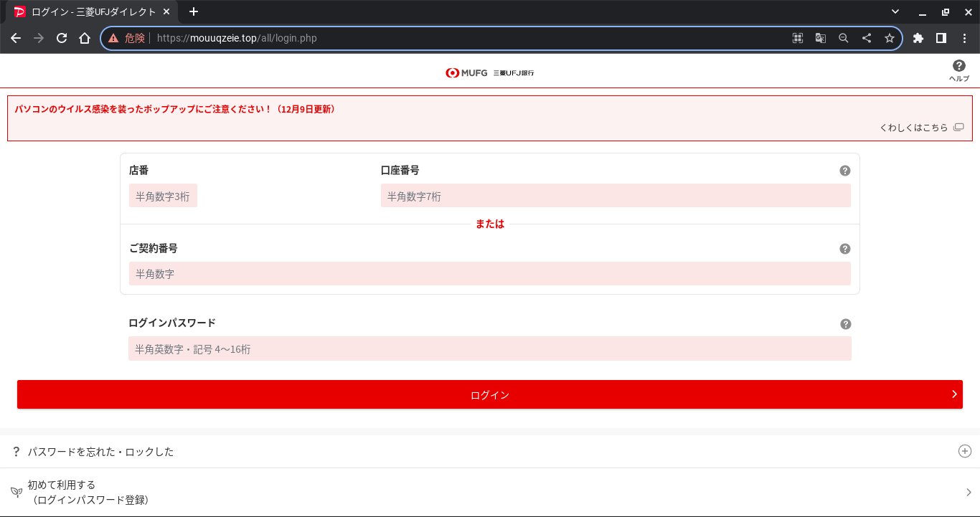This screenshot has height=517, width=980.
Task: Reload the page with the refresh icon
Action: (x=62, y=38)
